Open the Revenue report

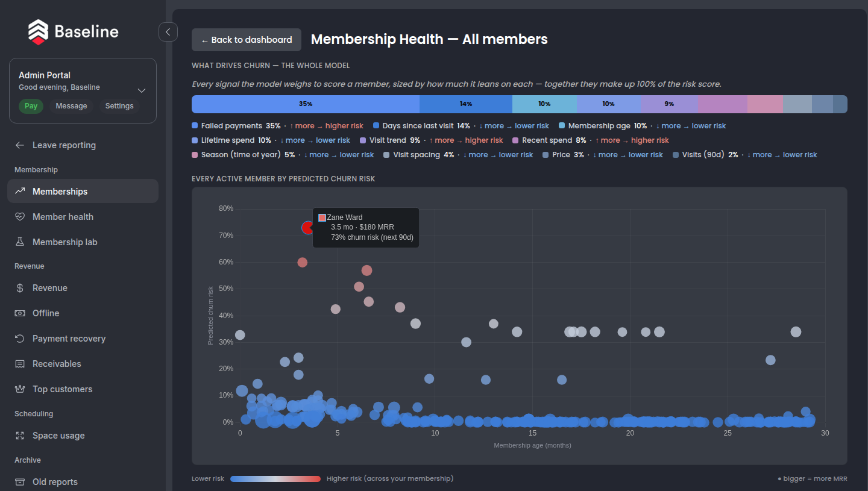83,288
